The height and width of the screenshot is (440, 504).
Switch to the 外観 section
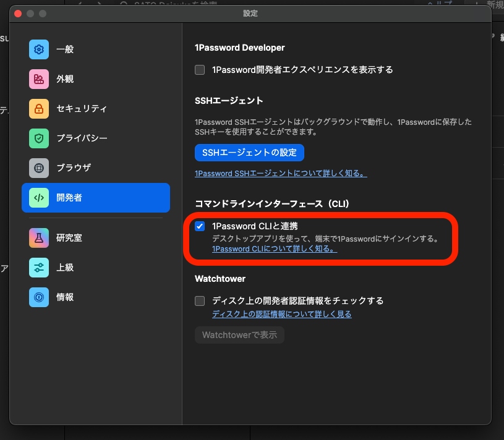[x=96, y=79]
